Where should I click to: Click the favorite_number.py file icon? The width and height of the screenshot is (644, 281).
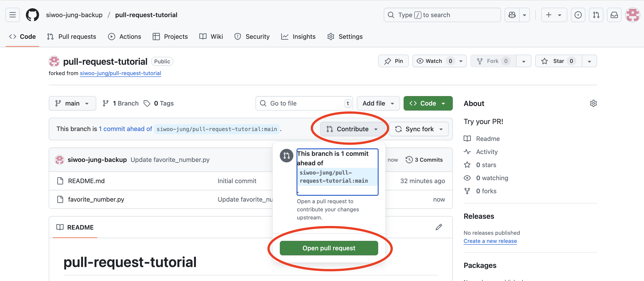(60, 199)
